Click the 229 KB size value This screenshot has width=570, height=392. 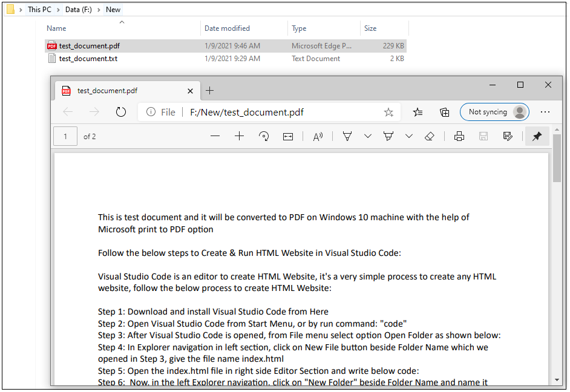point(393,46)
